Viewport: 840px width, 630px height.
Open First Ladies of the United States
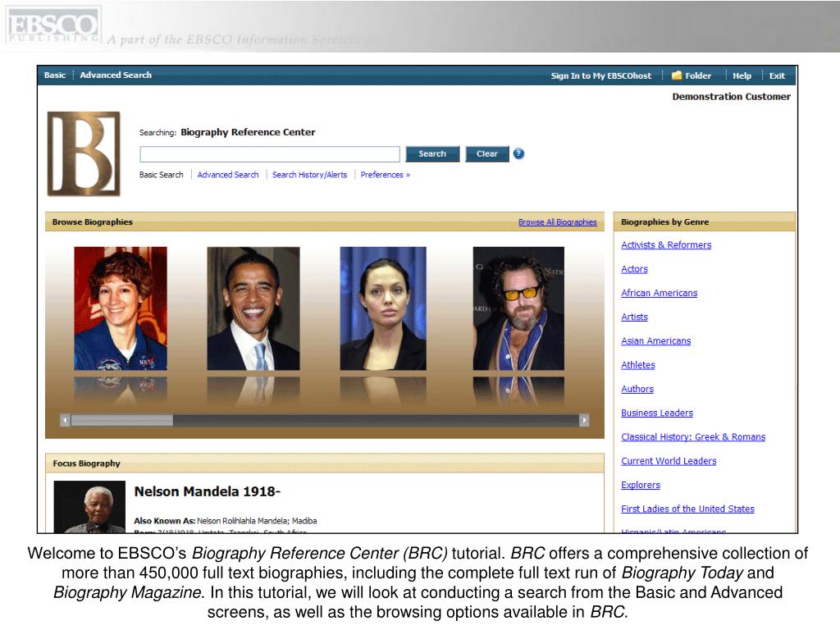688,509
